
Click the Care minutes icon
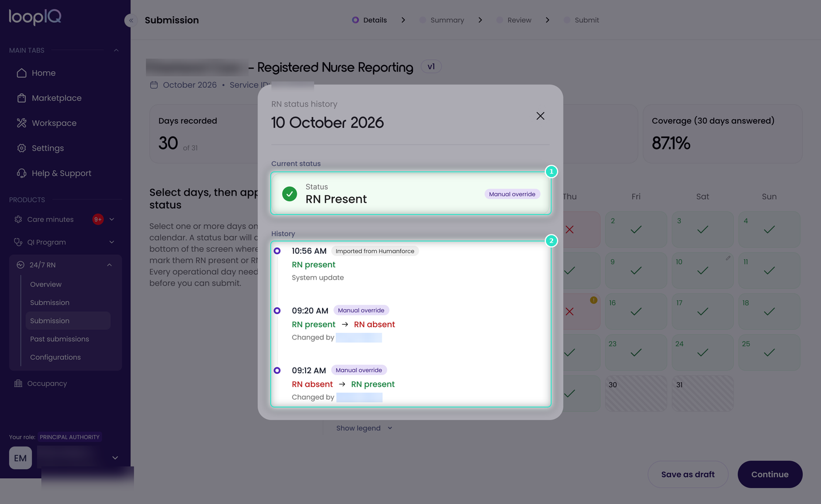[x=18, y=219]
